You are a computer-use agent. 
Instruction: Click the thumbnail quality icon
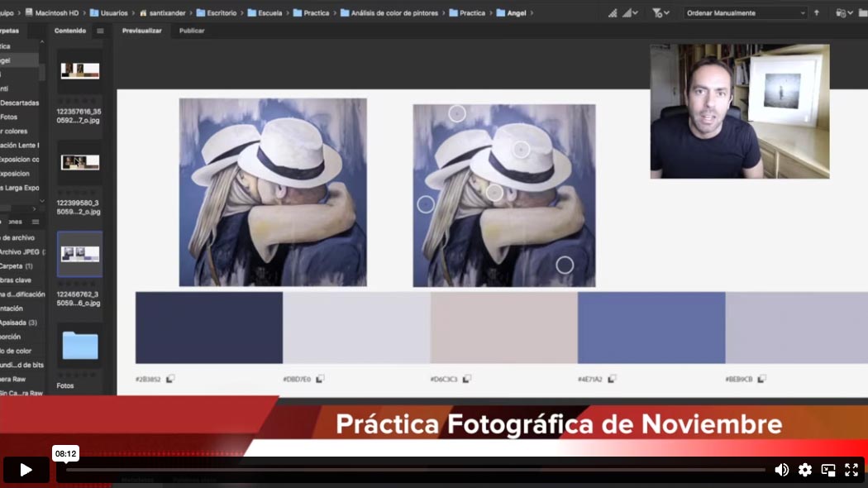click(613, 12)
